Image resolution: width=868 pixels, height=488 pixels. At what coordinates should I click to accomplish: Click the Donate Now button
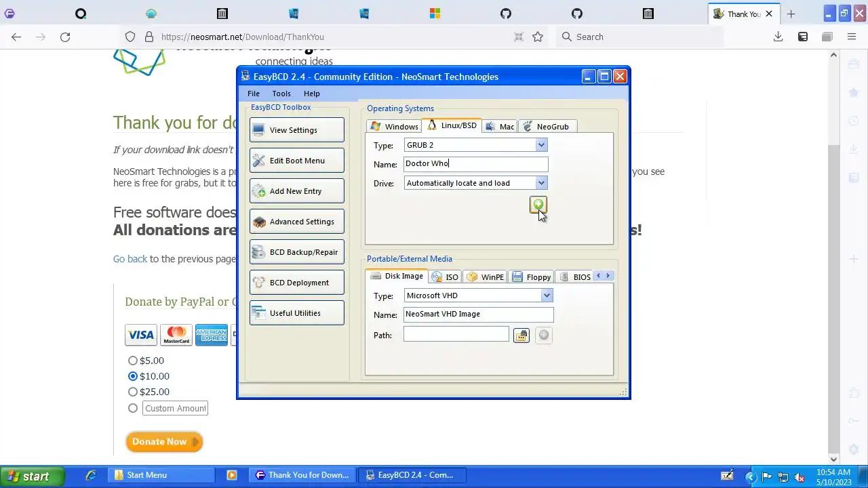pos(164,441)
